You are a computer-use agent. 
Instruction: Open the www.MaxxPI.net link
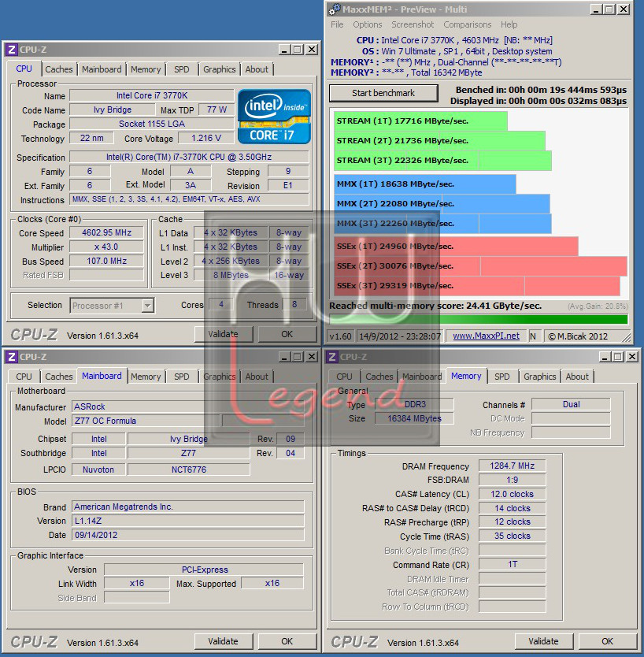(486, 336)
